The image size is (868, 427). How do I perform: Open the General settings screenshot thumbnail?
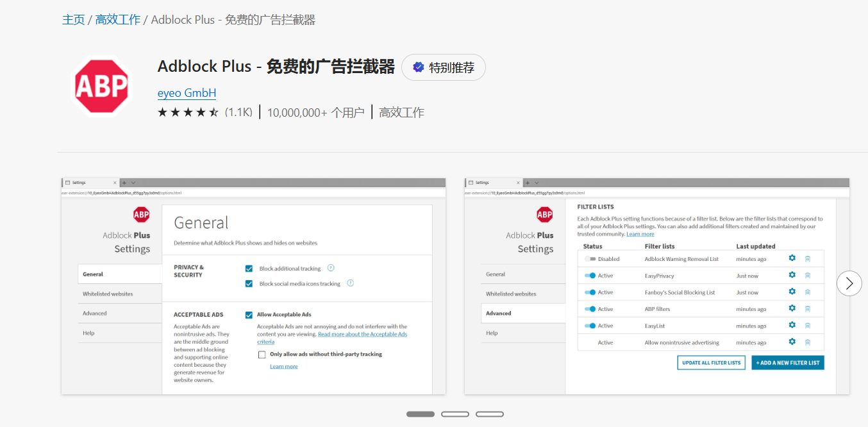tap(253, 286)
